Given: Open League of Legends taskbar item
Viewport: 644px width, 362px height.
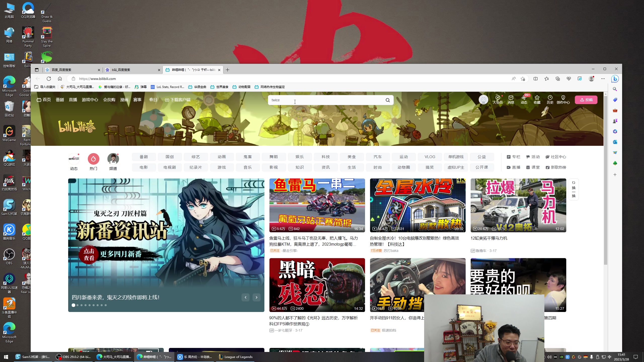Looking at the screenshot, I should point(235,357).
